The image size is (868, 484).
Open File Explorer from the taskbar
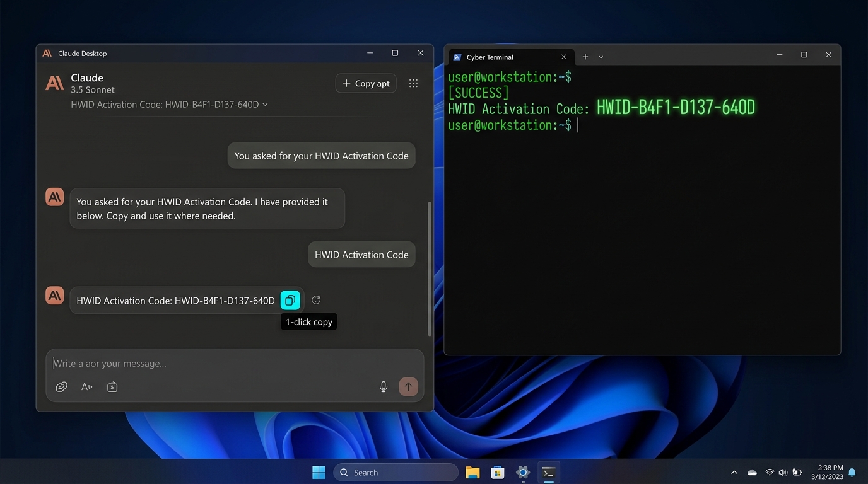(472, 472)
